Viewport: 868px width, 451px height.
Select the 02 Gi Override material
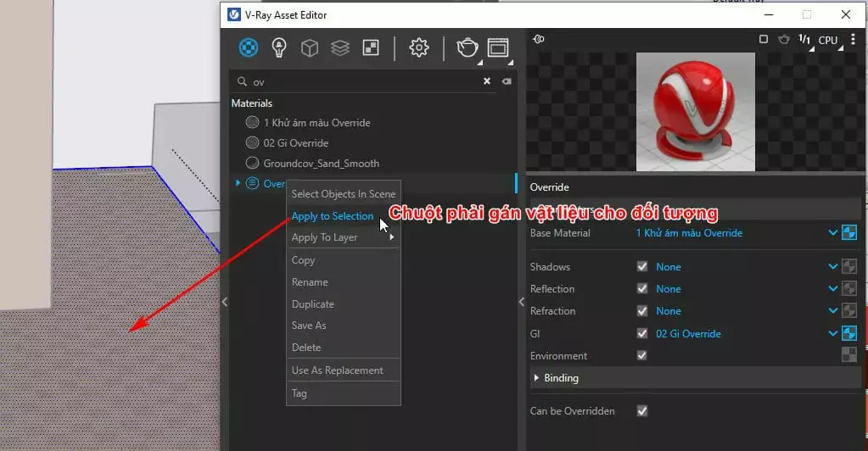(295, 143)
